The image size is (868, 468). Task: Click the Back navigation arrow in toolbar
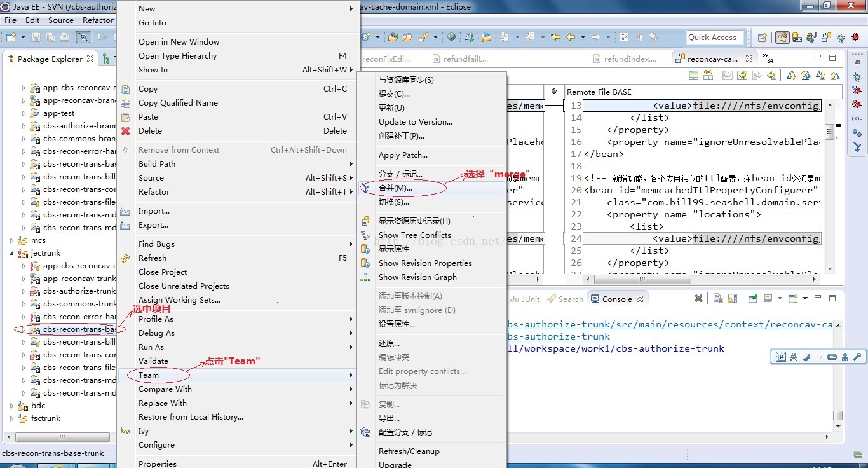click(570, 37)
